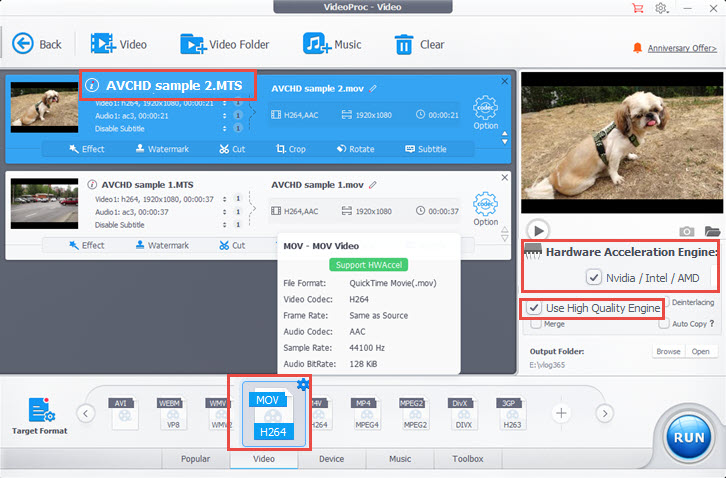The image size is (726, 478).
Task: Change Disable Subtitle option for AVCHD sample 2
Action: [x=225, y=128]
